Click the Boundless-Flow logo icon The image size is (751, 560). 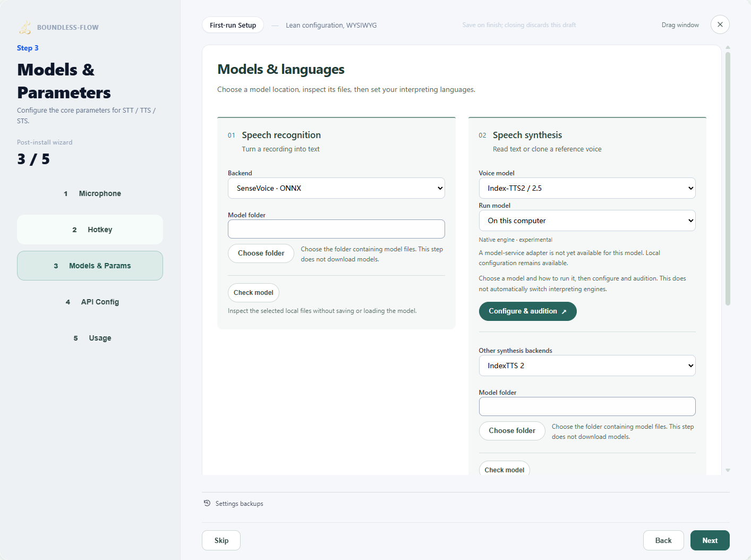(x=25, y=27)
